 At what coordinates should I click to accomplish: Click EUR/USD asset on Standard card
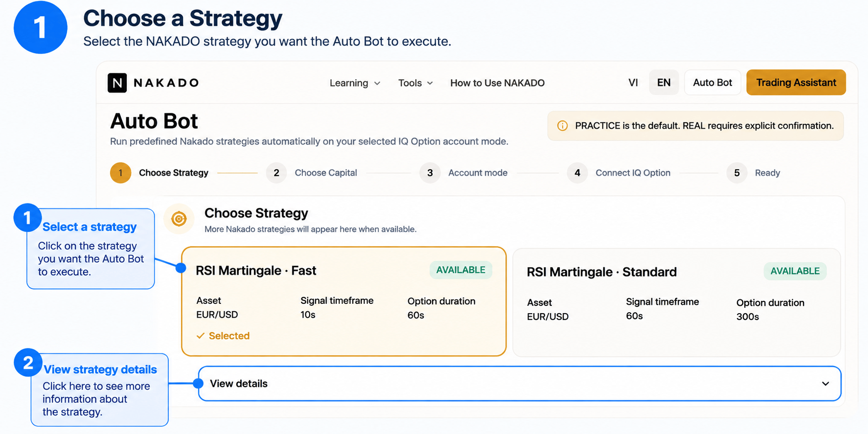pos(548,317)
